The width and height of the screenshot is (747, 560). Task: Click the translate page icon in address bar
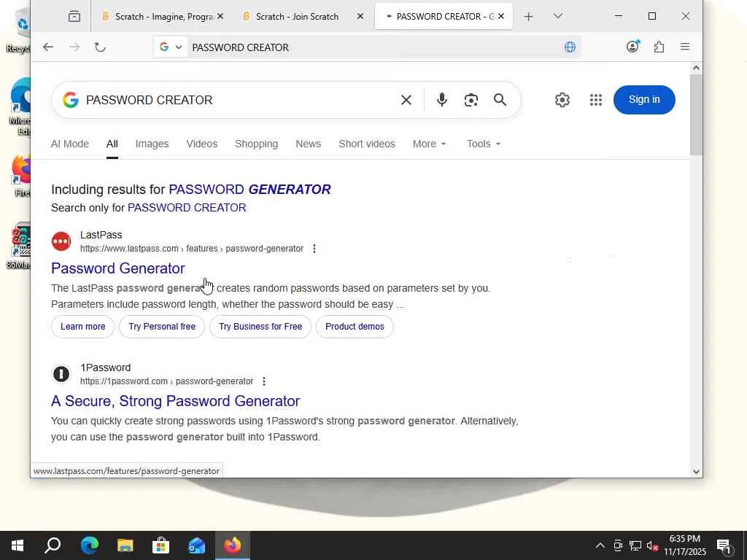coord(570,47)
